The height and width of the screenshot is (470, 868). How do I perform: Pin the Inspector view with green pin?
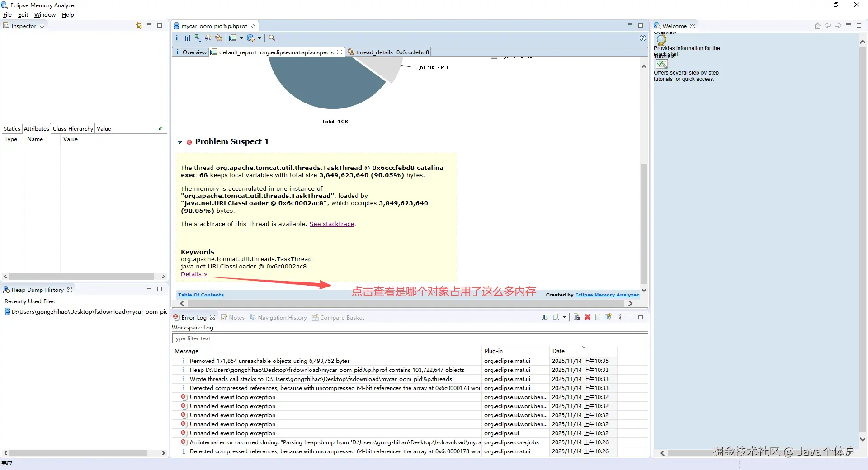(160, 128)
